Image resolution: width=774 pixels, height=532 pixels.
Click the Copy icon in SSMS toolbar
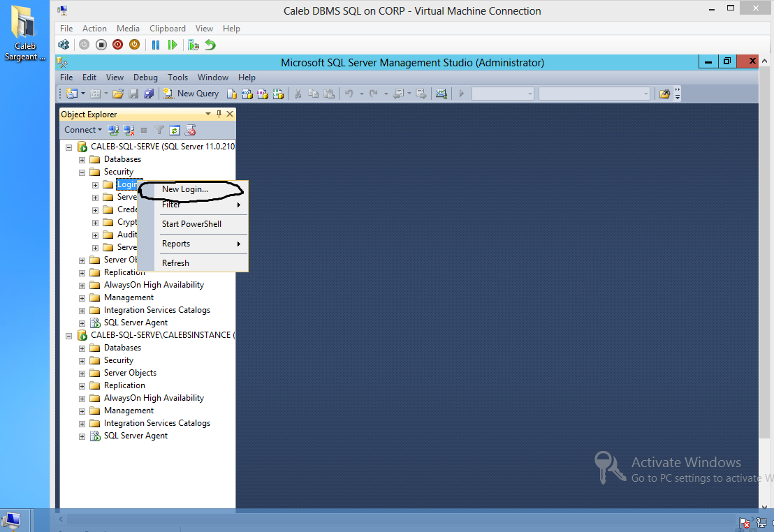[x=313, y=94]
